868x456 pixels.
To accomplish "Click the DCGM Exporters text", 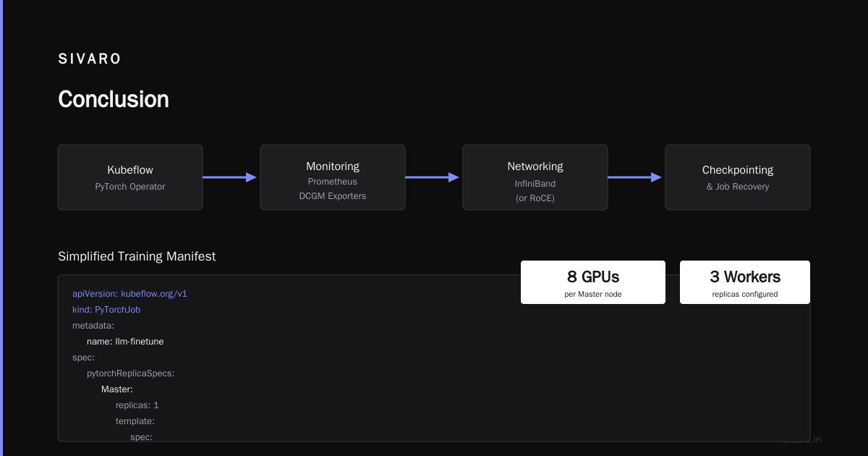I will pyautogui.click(x=333, y=196).
